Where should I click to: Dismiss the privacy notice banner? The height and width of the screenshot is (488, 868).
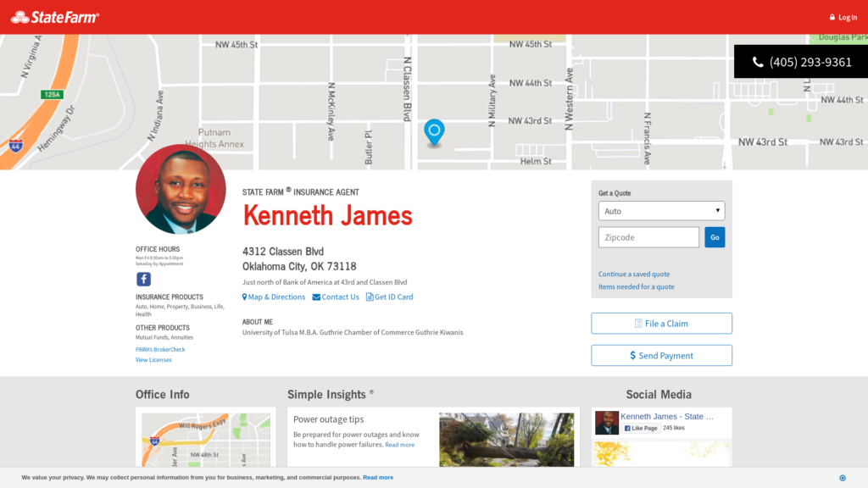tap(842, 478)
